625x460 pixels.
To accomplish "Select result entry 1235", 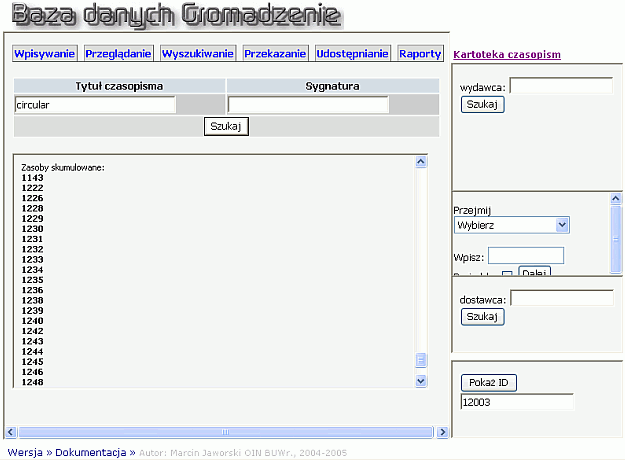I will (33, 280).
